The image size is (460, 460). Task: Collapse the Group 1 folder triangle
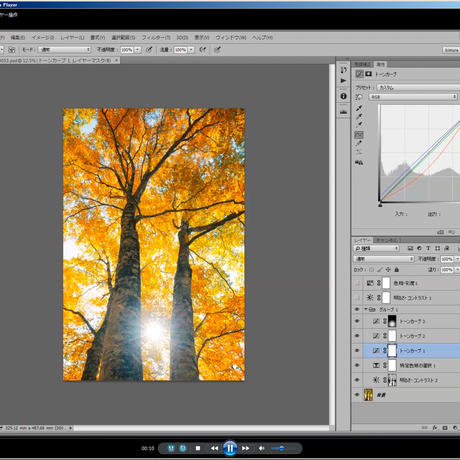coord(366,309)
